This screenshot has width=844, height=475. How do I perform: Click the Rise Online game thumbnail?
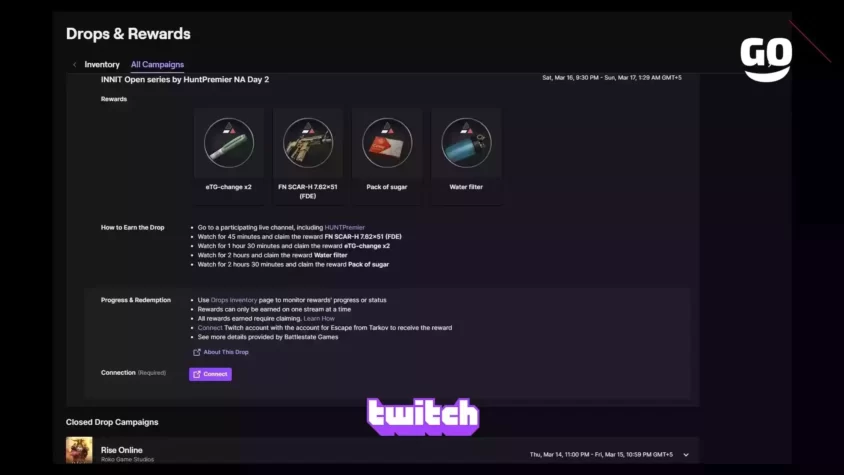pyautogui.click(x=79, y=450)
